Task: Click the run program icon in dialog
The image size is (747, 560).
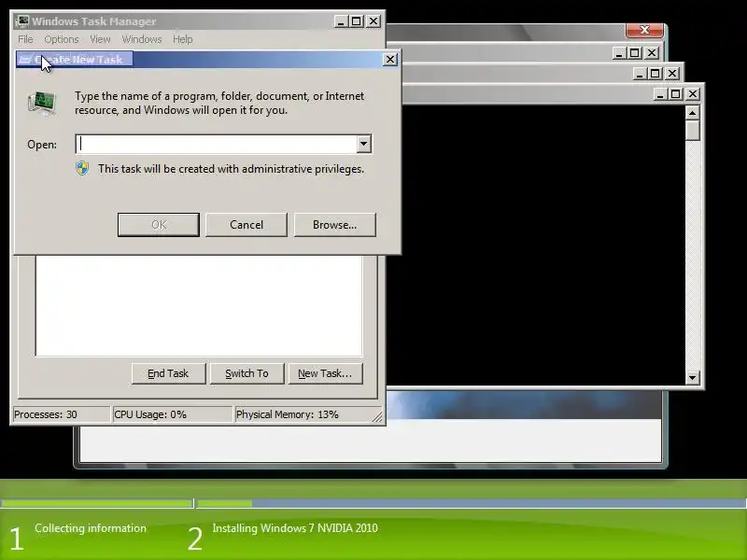Action: click(x=42, y=104)
